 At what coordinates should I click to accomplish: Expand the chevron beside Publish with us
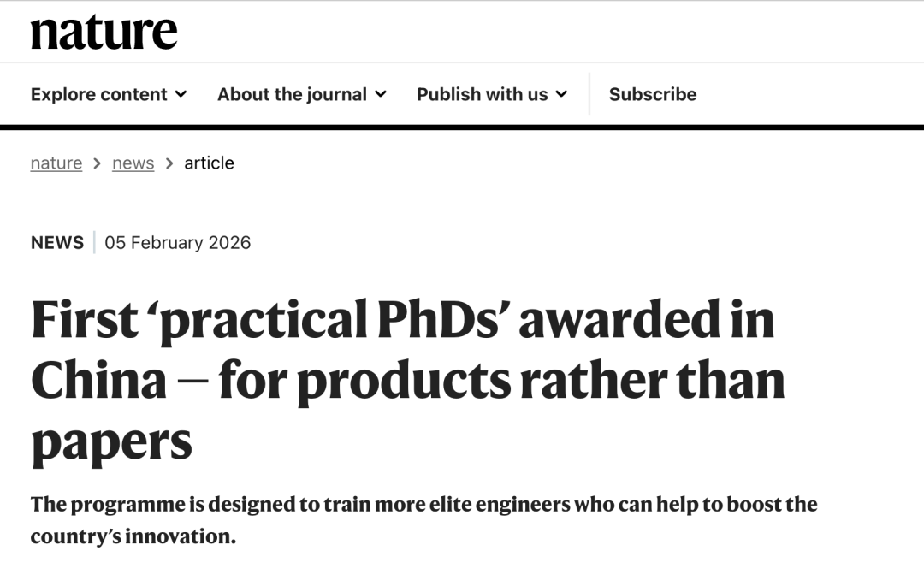point(561,94)
